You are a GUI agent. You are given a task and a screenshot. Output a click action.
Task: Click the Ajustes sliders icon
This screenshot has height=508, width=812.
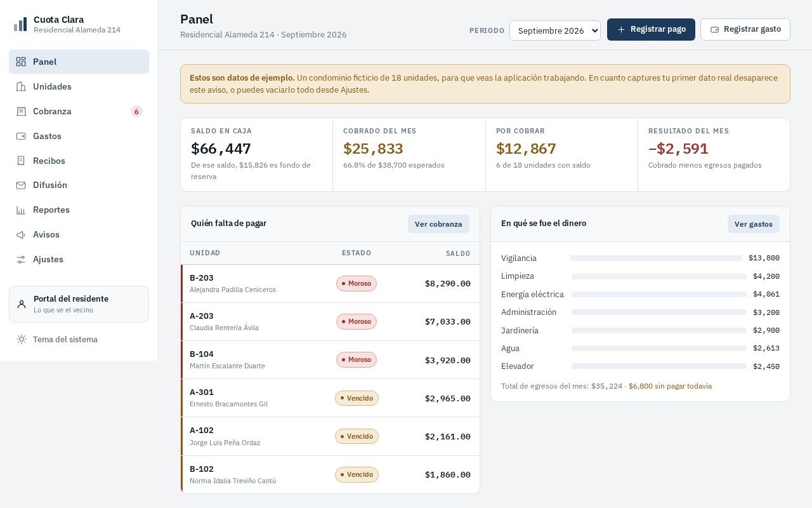[x=21, y=259]
